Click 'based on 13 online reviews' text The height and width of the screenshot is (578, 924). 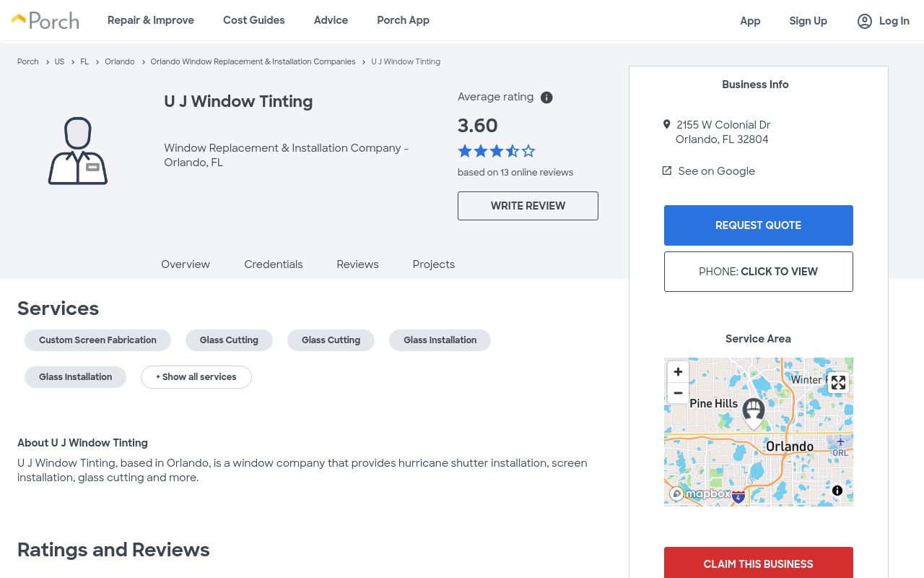515,173
